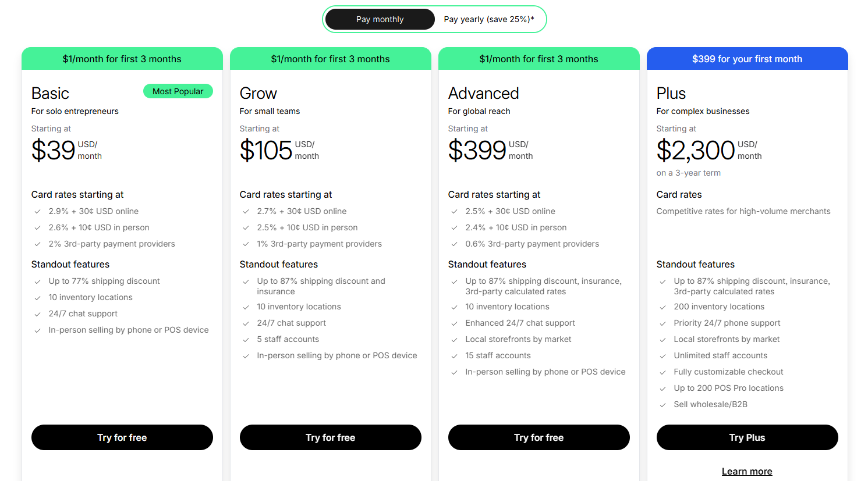Viewport: 868px width, 481px height.
Task: Click the checkmark next to "Sell wholesale/B2B"
Action: click(662, 404)
